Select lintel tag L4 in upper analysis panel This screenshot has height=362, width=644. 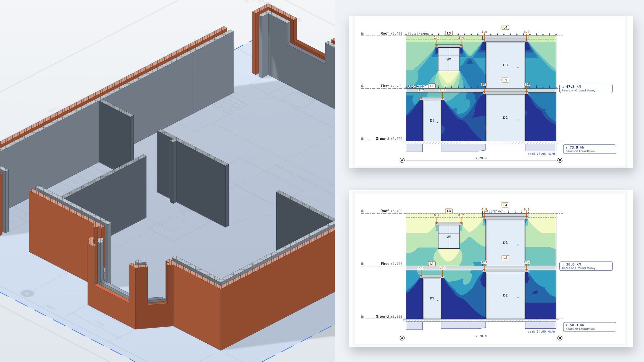505,27
